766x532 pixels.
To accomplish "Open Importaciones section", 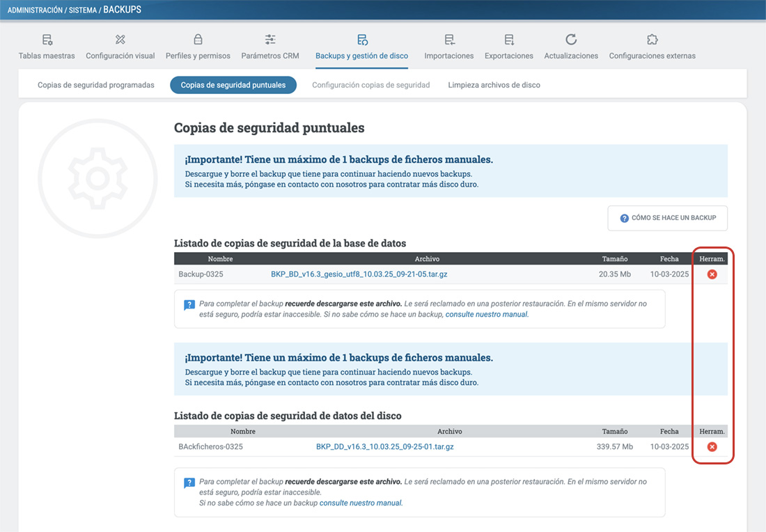I will (x=449, y=56).
